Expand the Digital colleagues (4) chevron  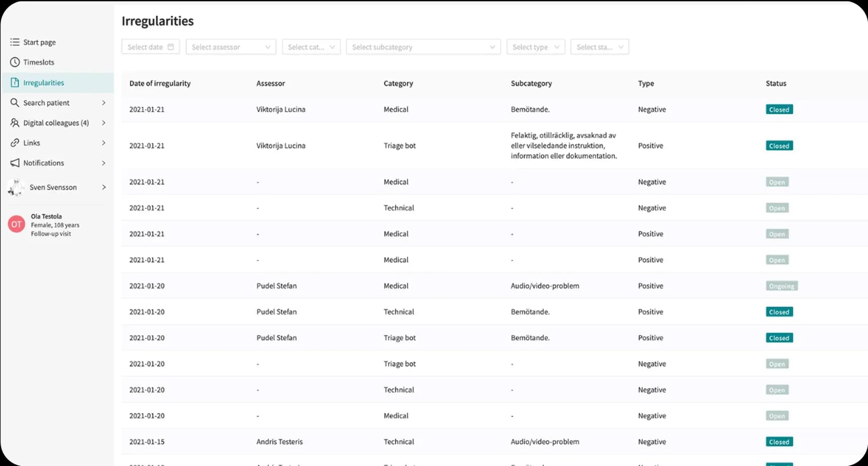104,123
